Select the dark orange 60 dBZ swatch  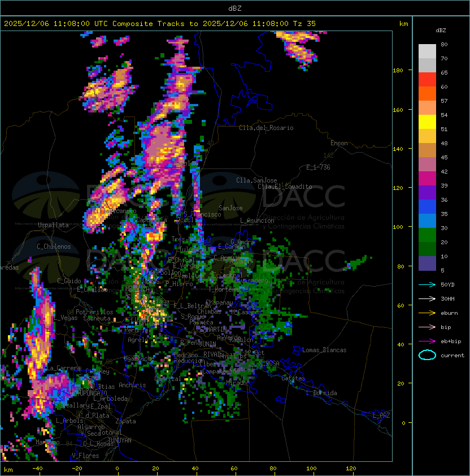427,93
